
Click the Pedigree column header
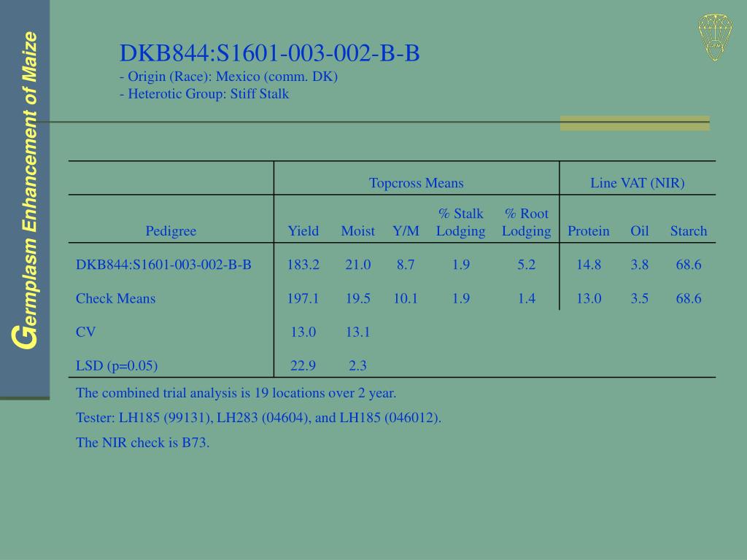[x=171, y=231]
